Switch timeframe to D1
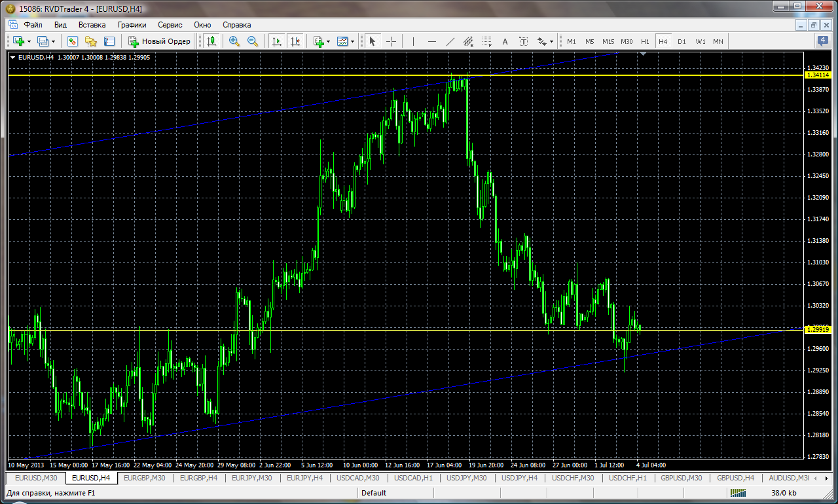Image resolution: width=838 pixels, height=504 pixels. [682, 41]
